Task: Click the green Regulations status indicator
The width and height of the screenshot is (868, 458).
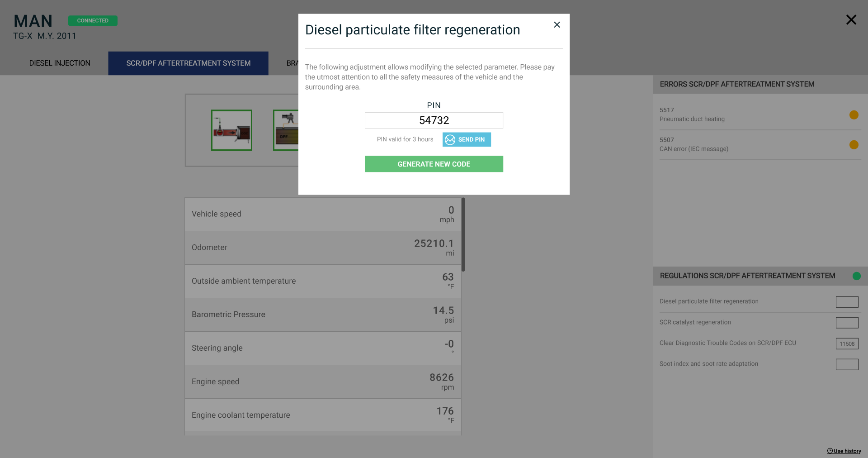Action: click(857, 276)
